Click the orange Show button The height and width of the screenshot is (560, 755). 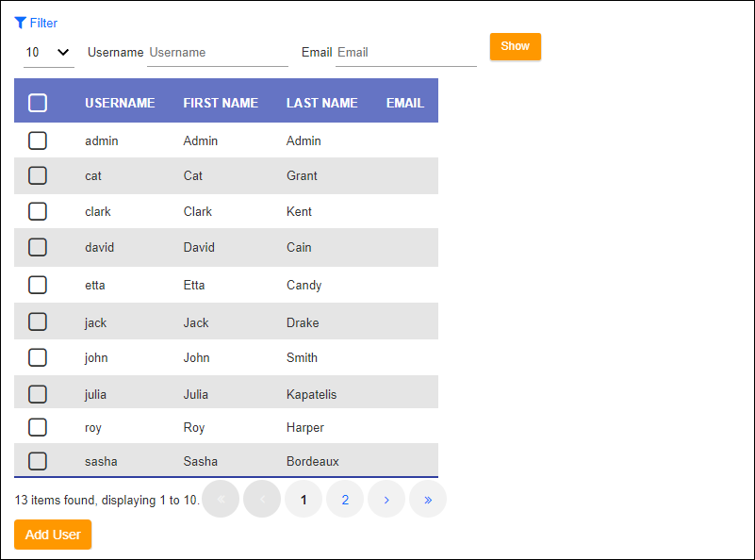pos(516,46)
